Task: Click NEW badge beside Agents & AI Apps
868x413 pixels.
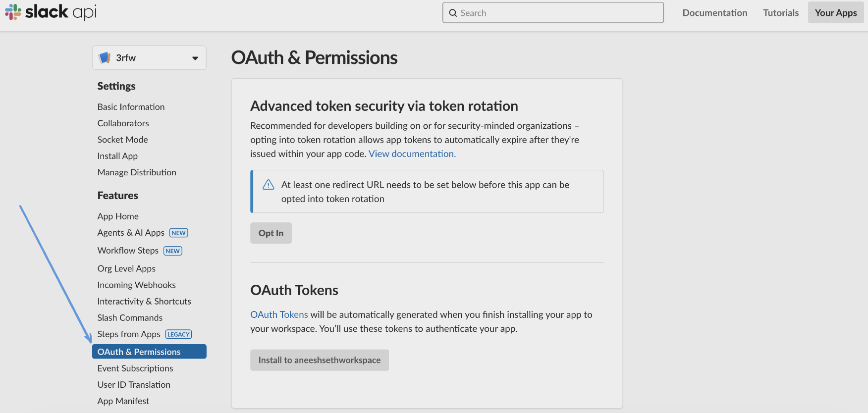Action: (x=178, y=233)
